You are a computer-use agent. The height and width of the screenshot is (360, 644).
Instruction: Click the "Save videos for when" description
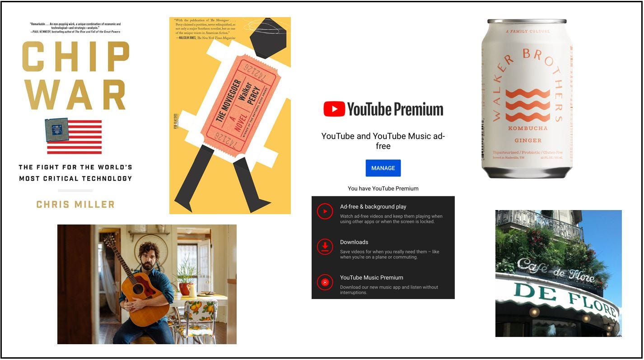click(x=390, y=254)
